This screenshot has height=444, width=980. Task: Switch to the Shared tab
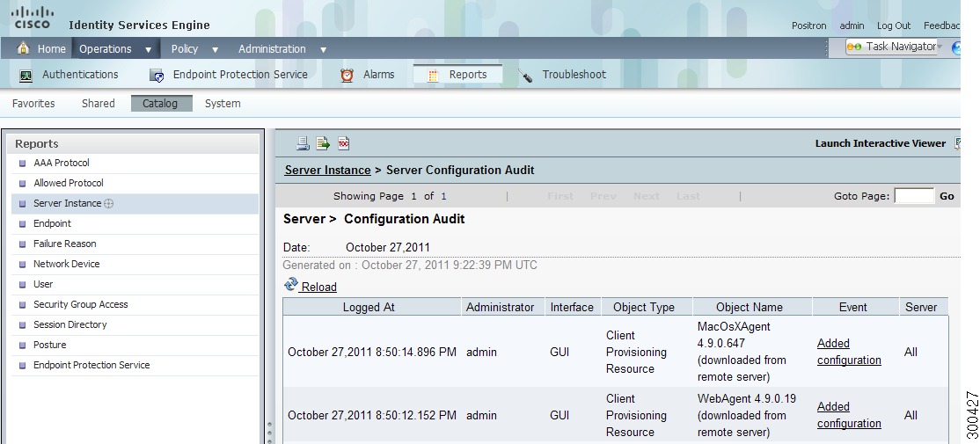coord(99,104)
